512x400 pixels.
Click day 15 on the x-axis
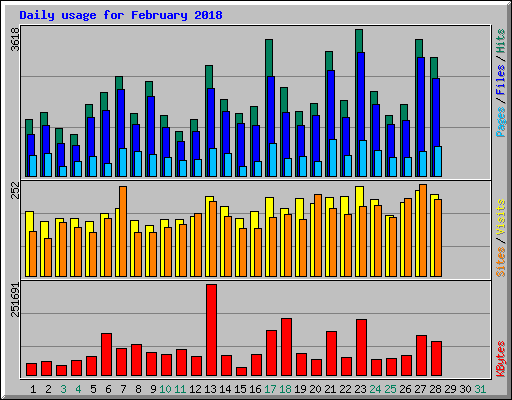[240, 389]
